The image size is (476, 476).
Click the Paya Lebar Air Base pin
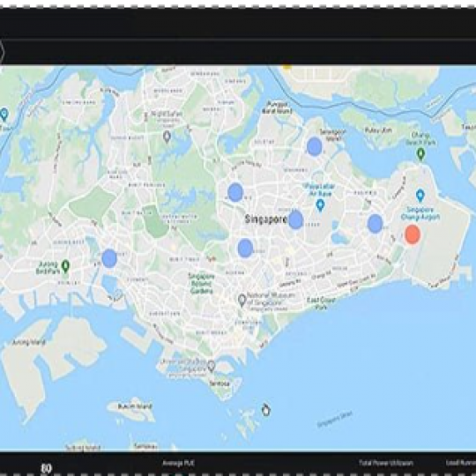(x=320, y=205)
